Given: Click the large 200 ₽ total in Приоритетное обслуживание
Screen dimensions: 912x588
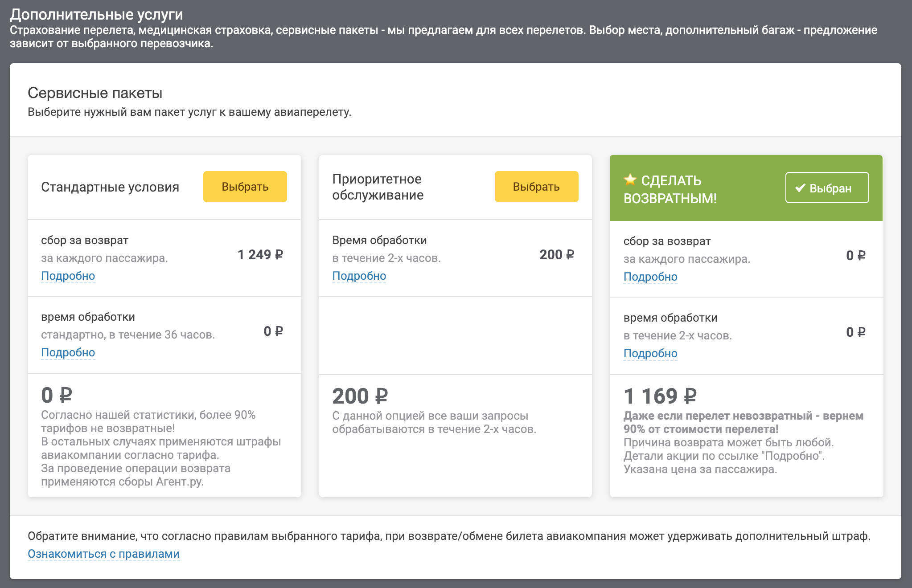Looking at the screenshot, I should pos(360,396).
